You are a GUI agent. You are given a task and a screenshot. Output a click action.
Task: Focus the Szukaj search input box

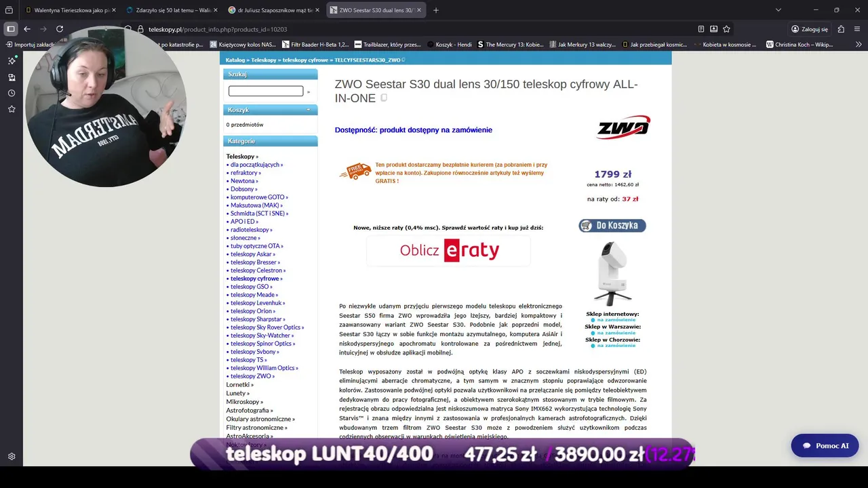[x=266, y=91]
